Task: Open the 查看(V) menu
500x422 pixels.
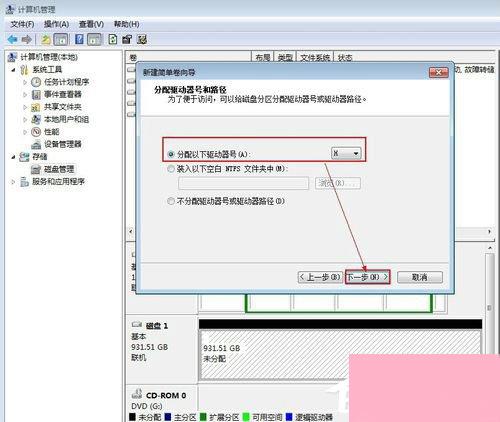Action: (91, 24)
